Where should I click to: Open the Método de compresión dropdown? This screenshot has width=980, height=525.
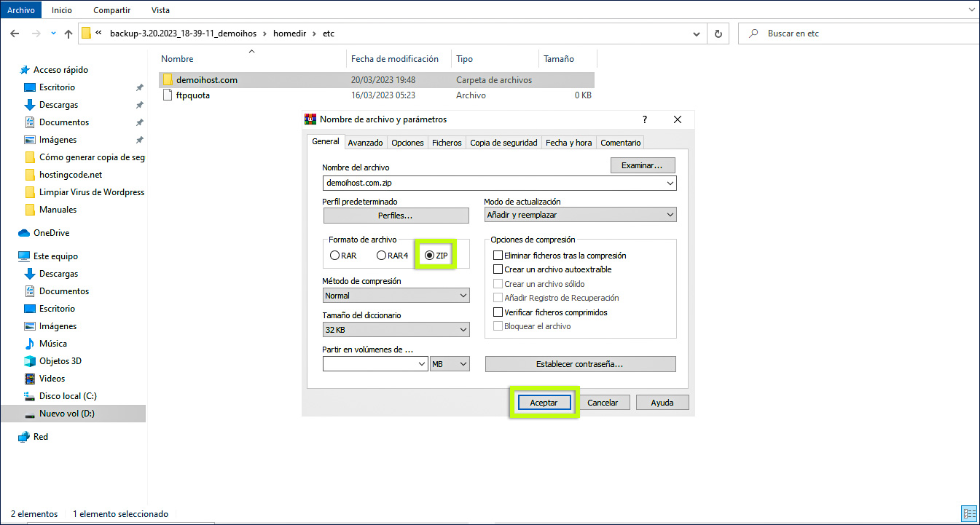point(396,296)
